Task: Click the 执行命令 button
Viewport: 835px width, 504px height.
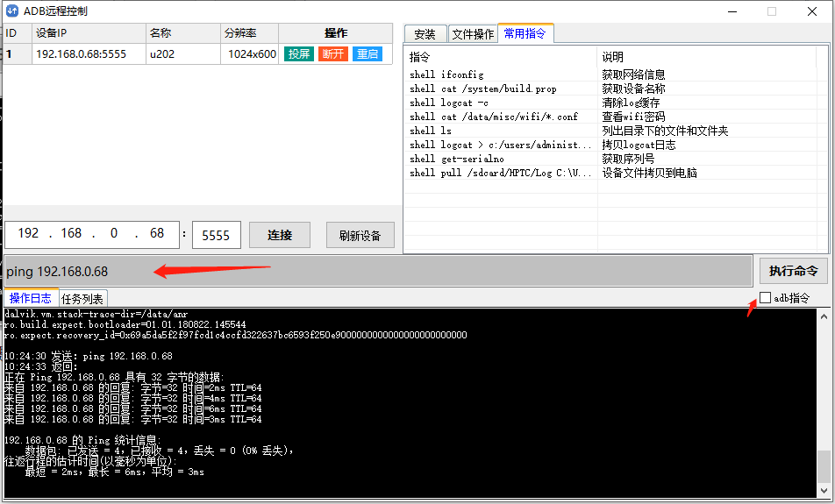Action: point(794,271)
